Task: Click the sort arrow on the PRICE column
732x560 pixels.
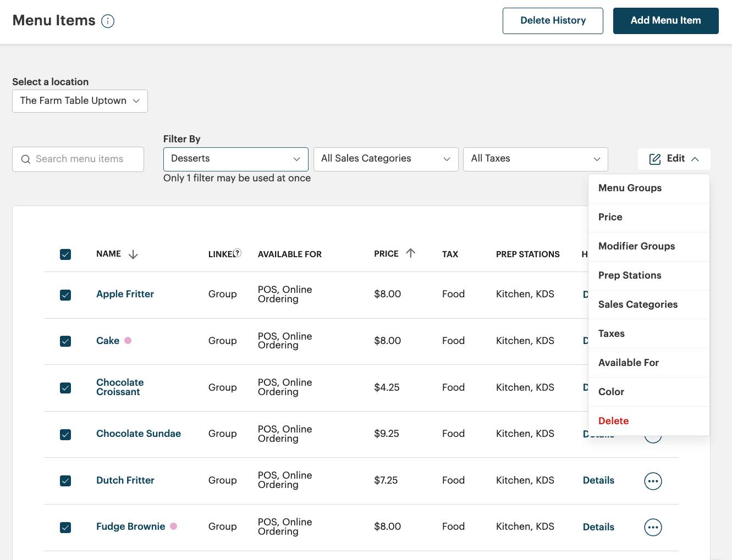Action: (410, 253)
